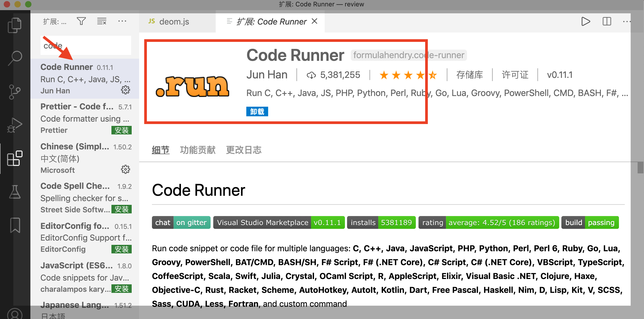Run code with the play icon
The image size is (644, 319).
tap(585, 21)
